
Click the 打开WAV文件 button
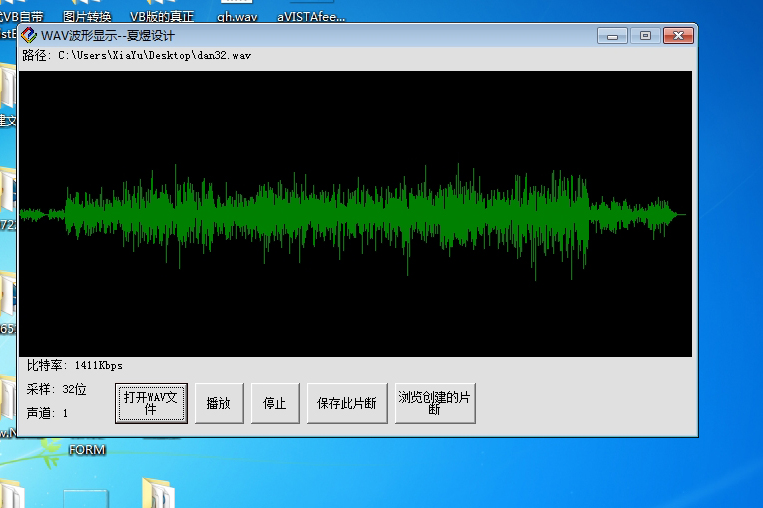pos(151,403)
